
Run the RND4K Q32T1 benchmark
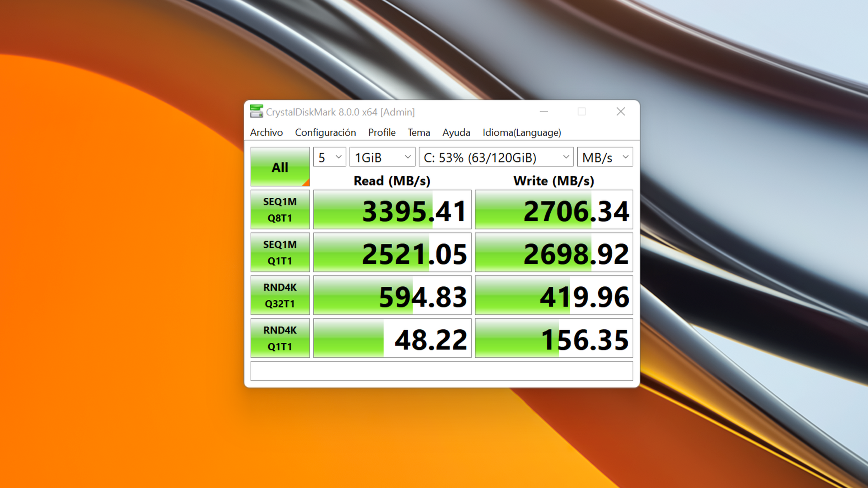tap(280, 295)
